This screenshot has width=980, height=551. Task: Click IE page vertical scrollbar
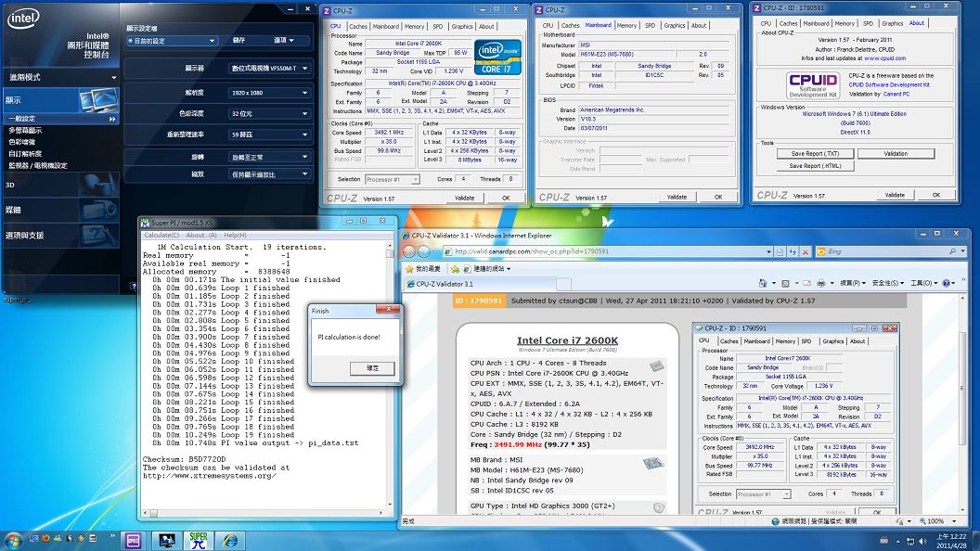(x=962, y=404)
